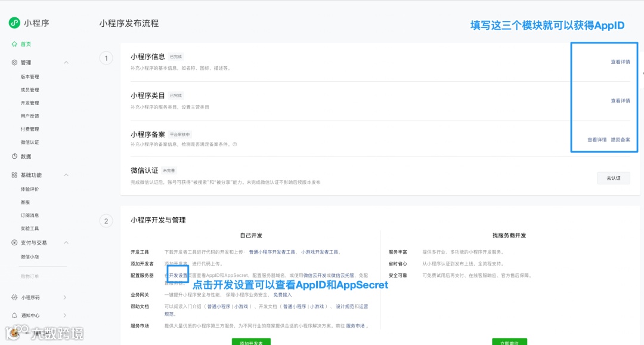This screenshot has height=345, width=644.
Task: Open 用户反馈 in the sidebar
Action: pyautogui.click(x=30, y=116)
